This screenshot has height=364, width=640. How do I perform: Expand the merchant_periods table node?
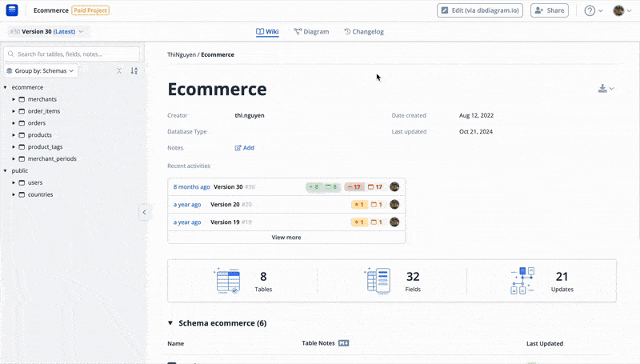[14, 158]
